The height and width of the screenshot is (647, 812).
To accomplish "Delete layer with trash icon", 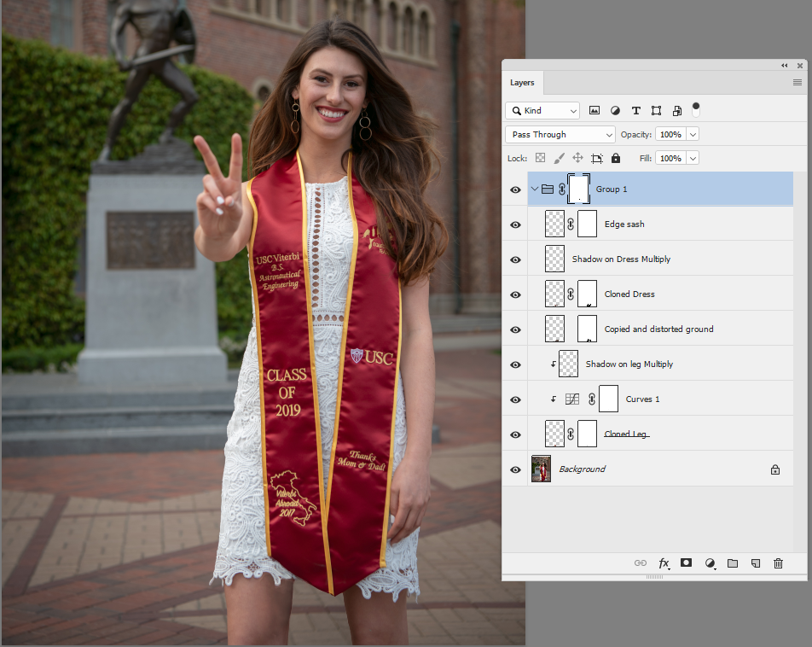I will pyautogui.click(x=778, y=563).
